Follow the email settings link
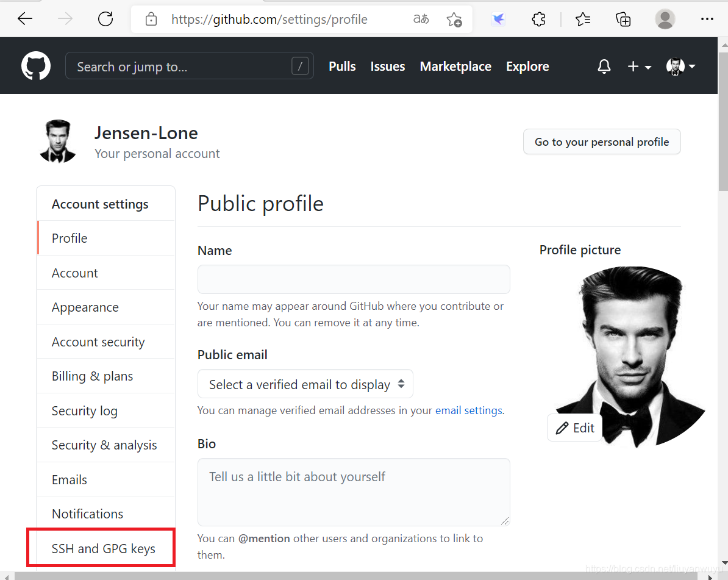728x580 pixels. pyautogui.click(x=469, y=410)
